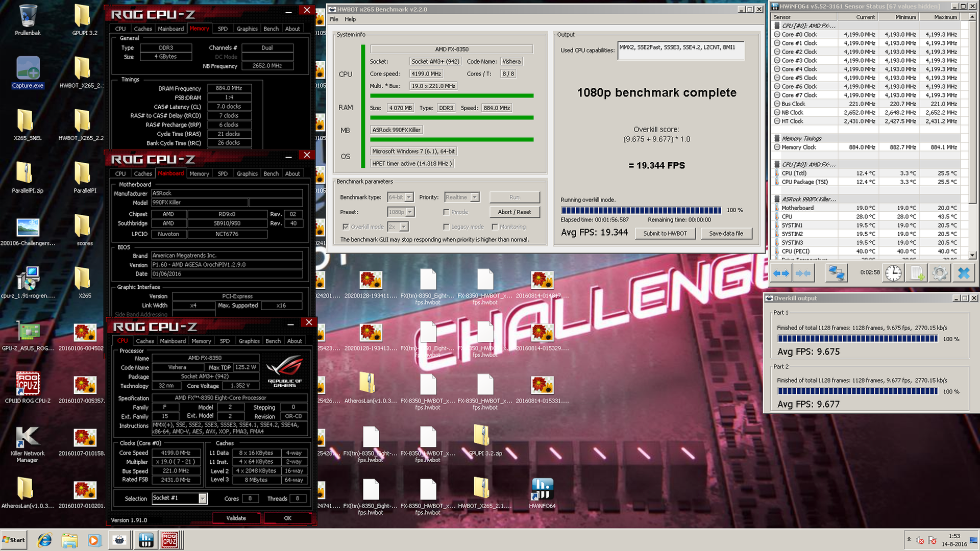Click the Start button

coord(14,540)
